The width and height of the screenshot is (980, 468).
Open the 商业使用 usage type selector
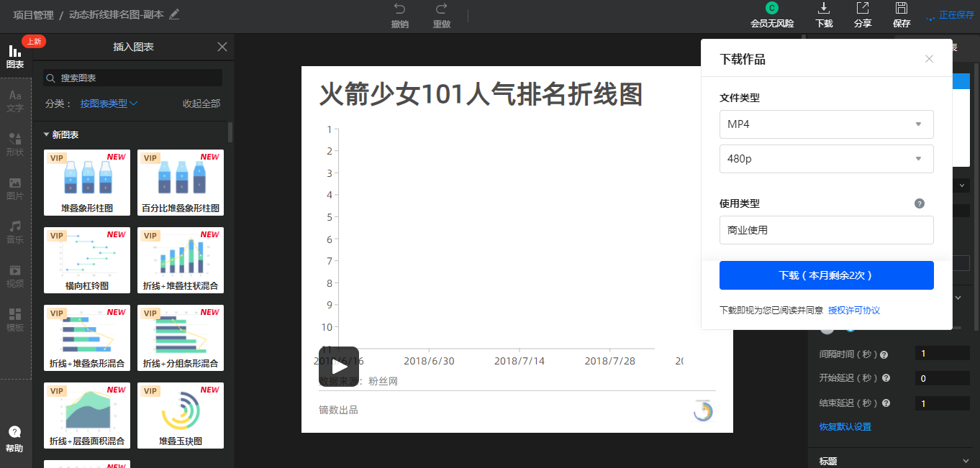pyautogui.click(x=827, y=230)
